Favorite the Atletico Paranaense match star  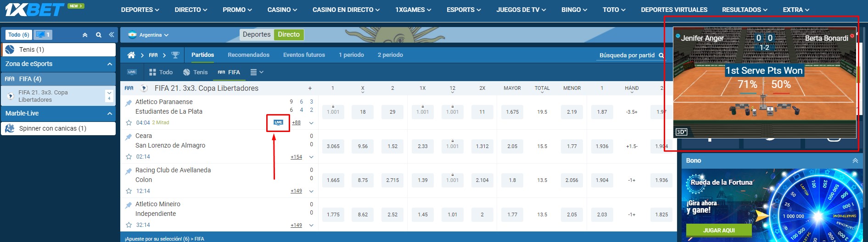[x=129, y=123]
